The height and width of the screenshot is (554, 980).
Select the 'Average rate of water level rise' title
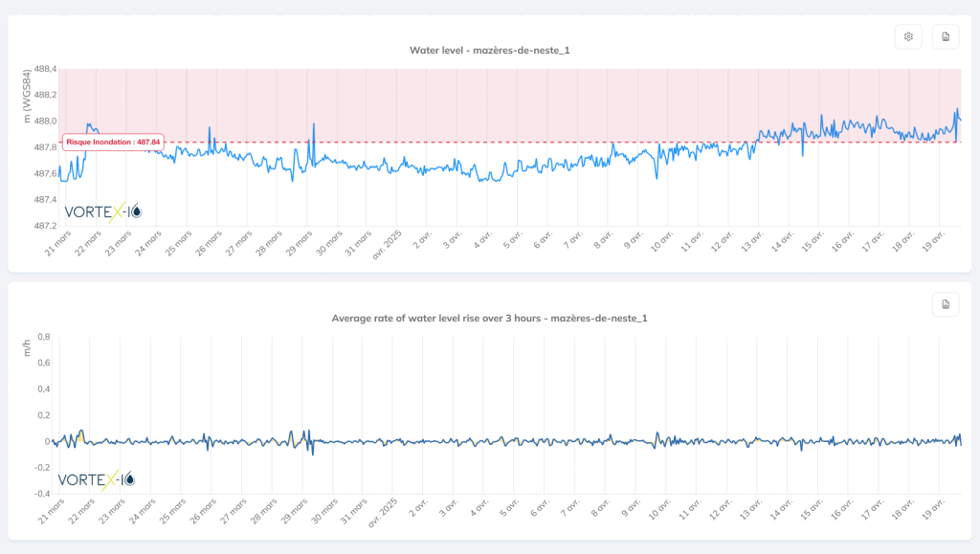click(490, 318)
